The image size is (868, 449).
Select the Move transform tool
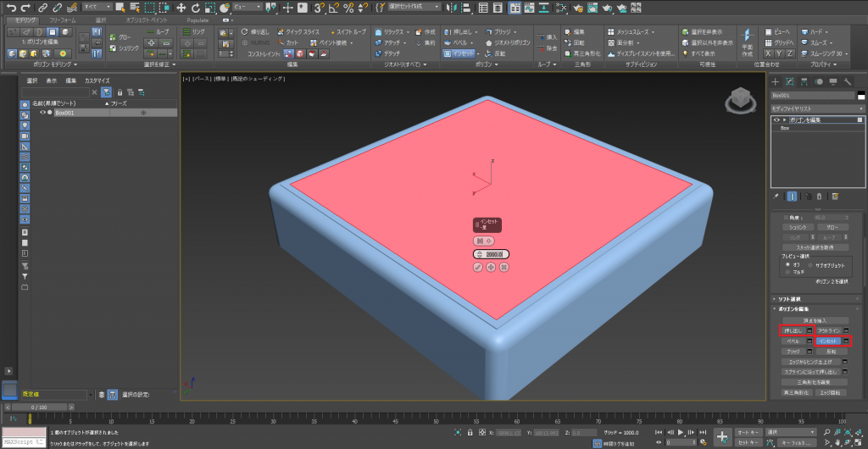coord(181,8)
